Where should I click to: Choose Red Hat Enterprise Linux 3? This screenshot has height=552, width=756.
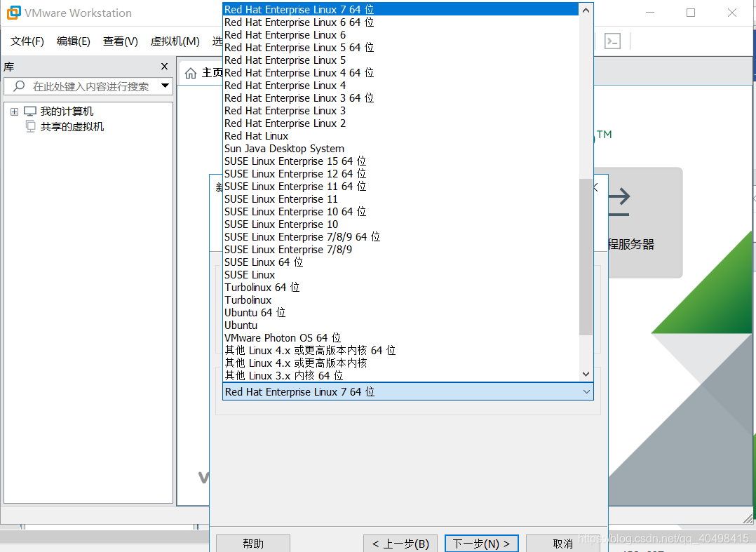[x=400, y=110]
